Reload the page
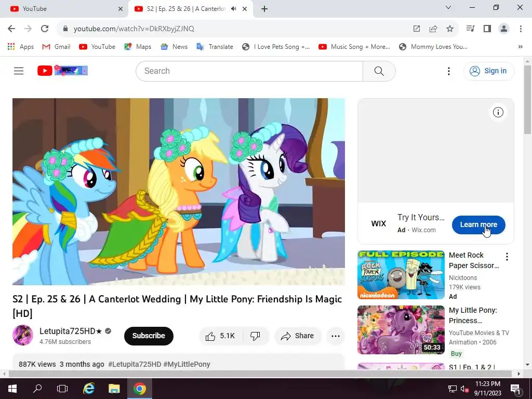The image size is (532, 399). (x=45, y=29)
